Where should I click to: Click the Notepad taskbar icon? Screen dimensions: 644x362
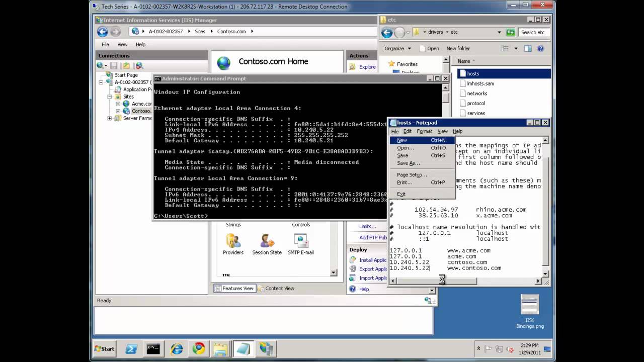[244, 348]
